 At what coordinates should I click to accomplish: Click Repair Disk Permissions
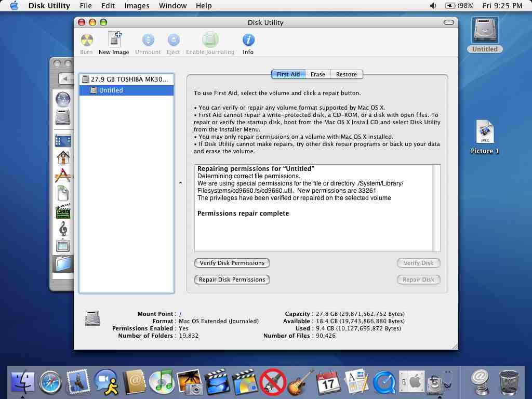pyautogui.click(x=232, y=280)
